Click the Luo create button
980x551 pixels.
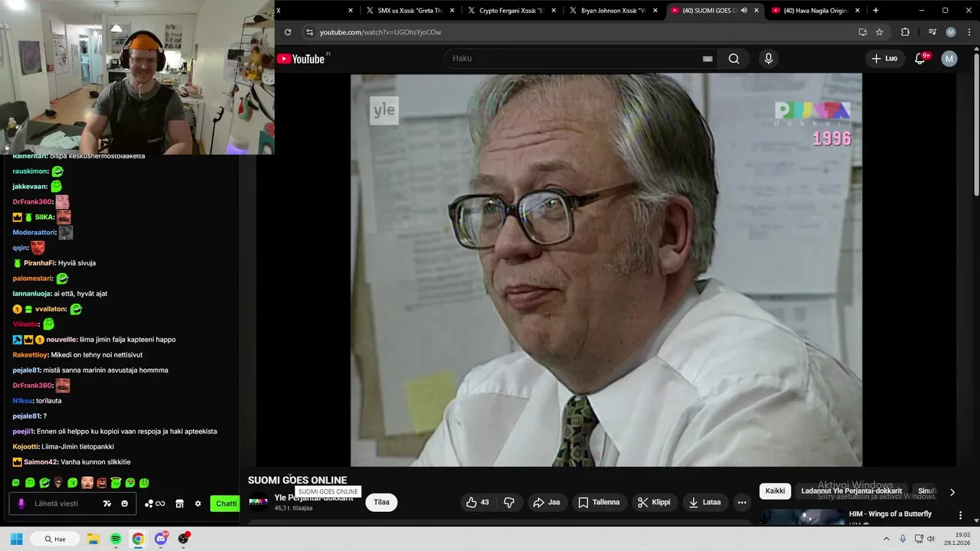coord(884,59)
